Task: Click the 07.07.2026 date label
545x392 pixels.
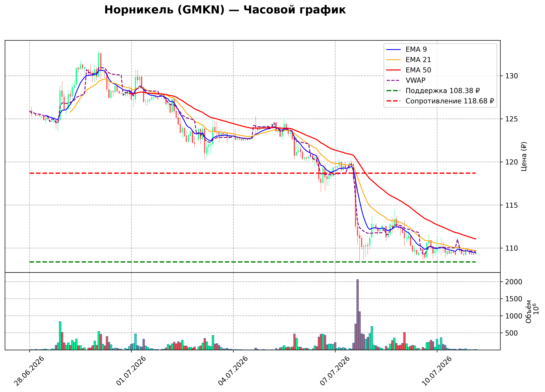Action: 335,371
